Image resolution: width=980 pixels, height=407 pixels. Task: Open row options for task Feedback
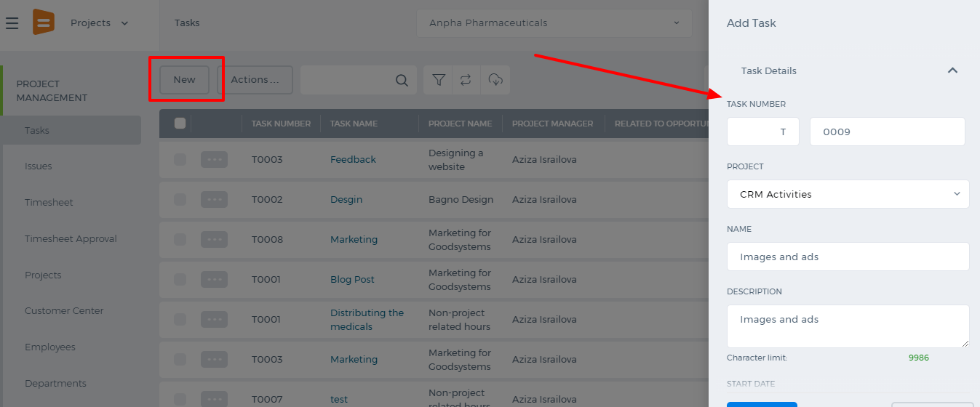pos(214,159)
